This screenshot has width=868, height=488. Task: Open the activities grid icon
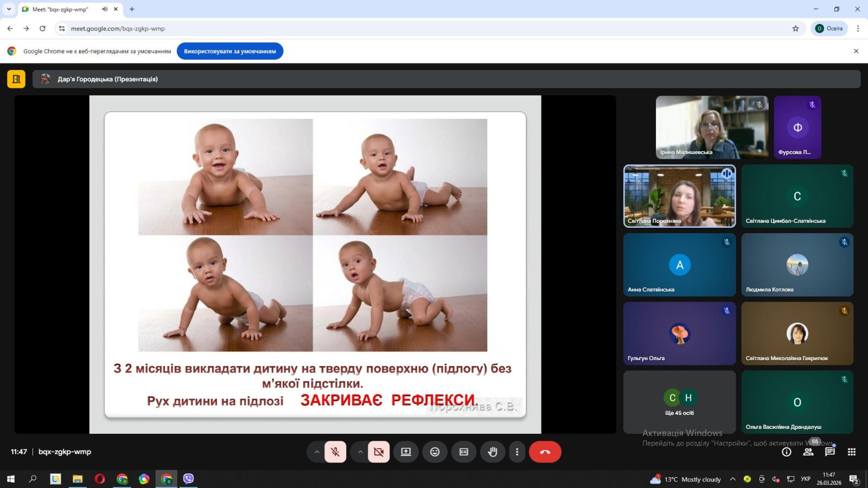(x=852, y=452)
